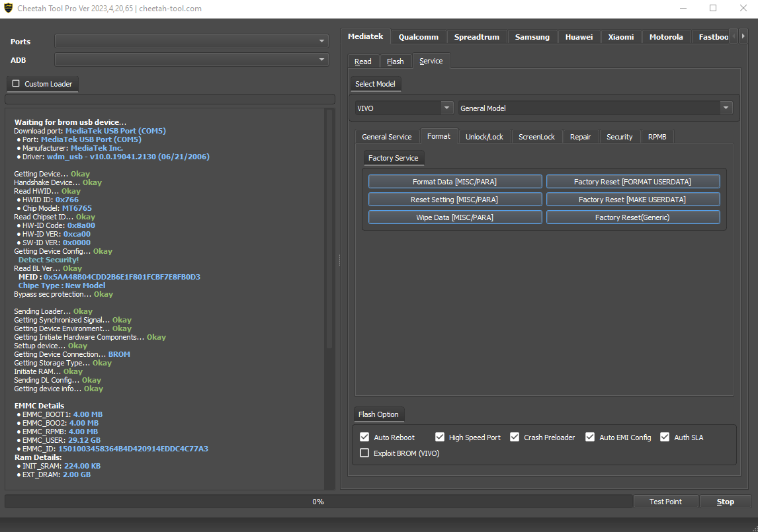Select the Huawei tab
The width and height of the screenshot is (758, 532).
tap(579, 37)
